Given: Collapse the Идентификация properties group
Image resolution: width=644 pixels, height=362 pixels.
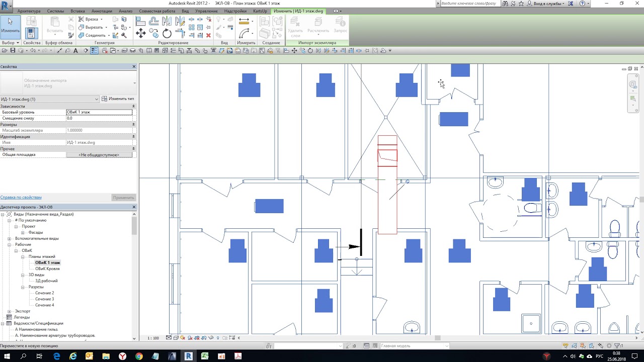Looking at the screenshot, I should [133, 136].
